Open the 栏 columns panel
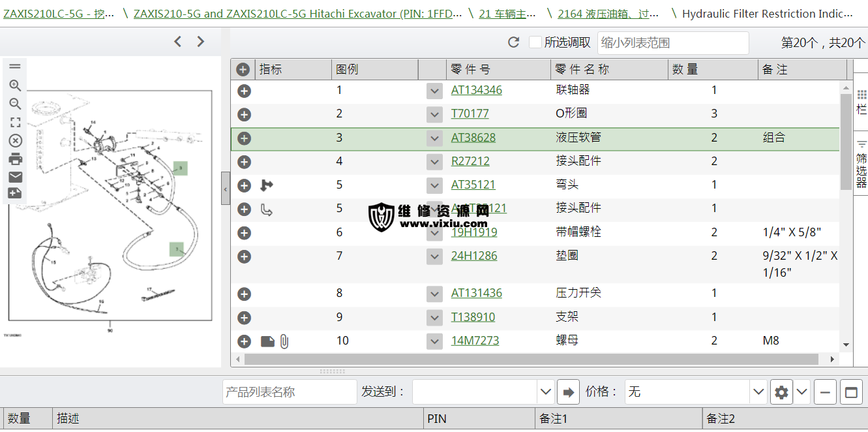868x432 pixels. [x=861, y=102]
